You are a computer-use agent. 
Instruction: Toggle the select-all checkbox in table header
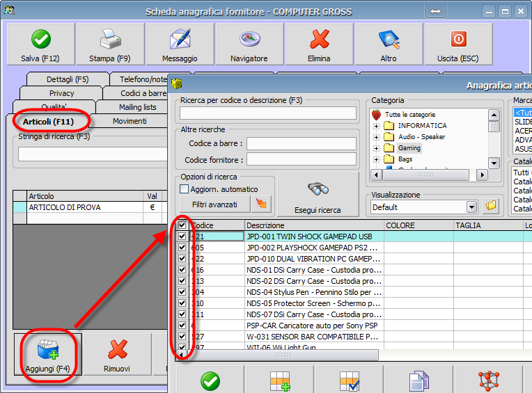coord(182,225)
